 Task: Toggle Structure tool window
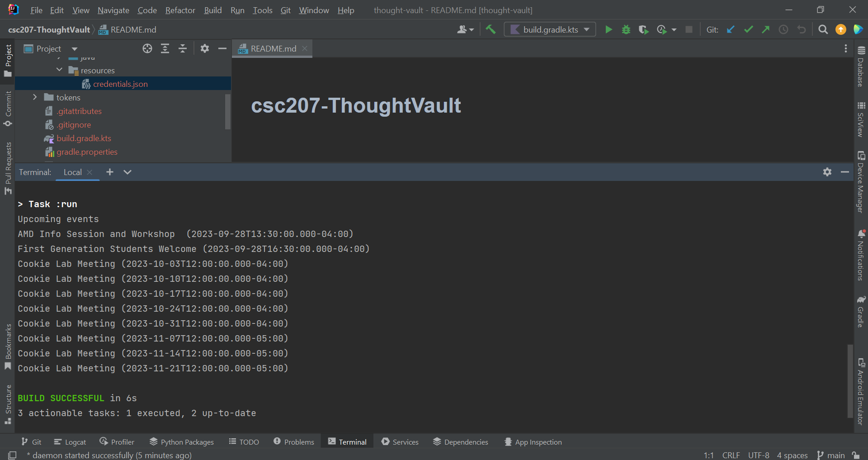(x=8, y=404)
